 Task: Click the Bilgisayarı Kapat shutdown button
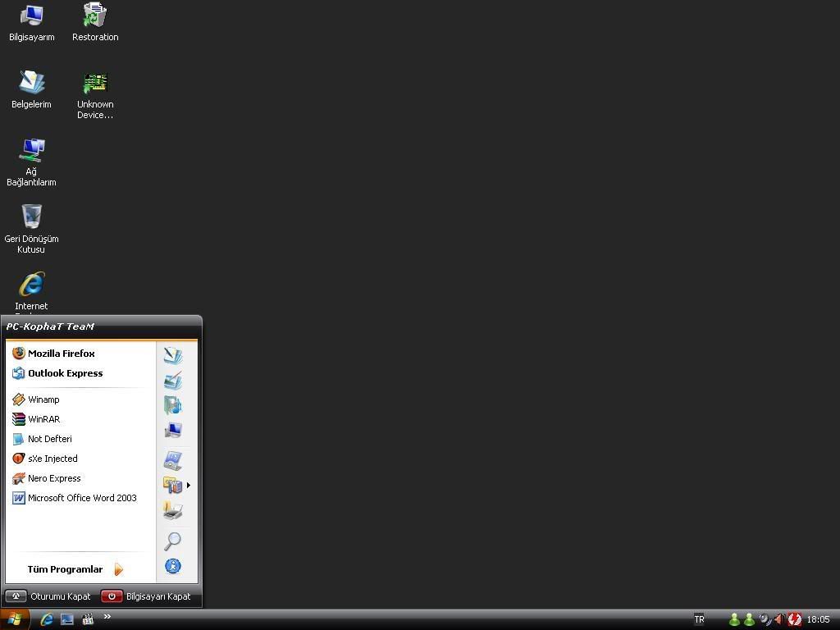(x=146, y=596)
